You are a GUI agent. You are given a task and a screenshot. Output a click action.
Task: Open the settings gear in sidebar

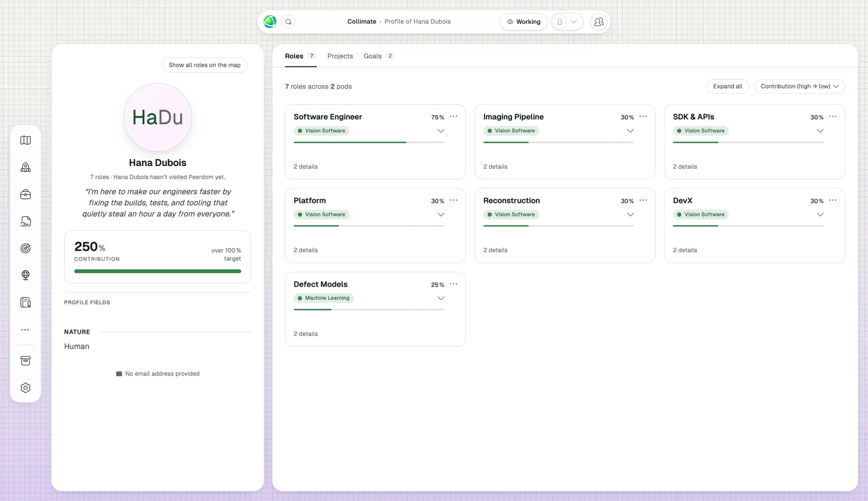click(x=25, y=388)
